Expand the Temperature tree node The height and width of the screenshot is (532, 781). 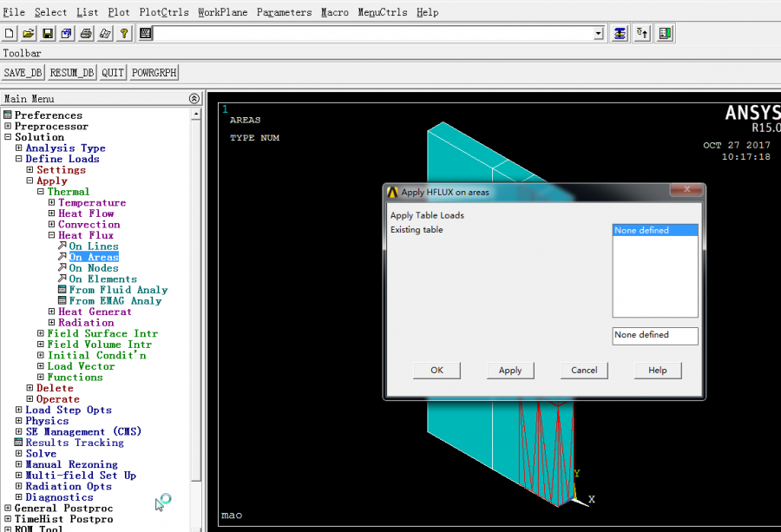[x=51, y=202]
